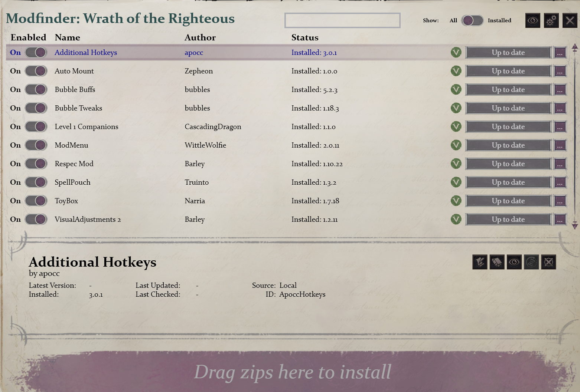Switch off the ToyBox mod toggle

(x=36, y=201)
